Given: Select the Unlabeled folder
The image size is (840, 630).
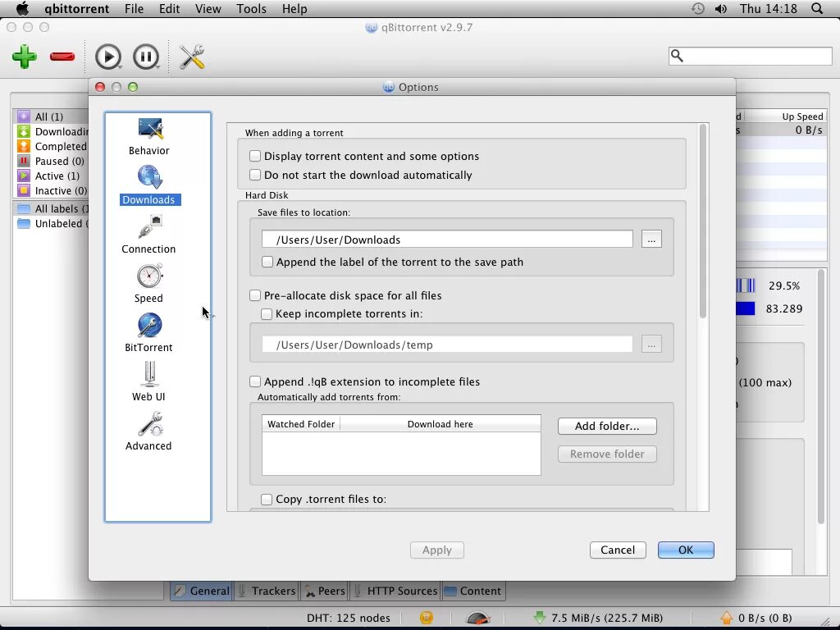Looking at the screenshot, I should pyautogui.click(x=52, y=223).
